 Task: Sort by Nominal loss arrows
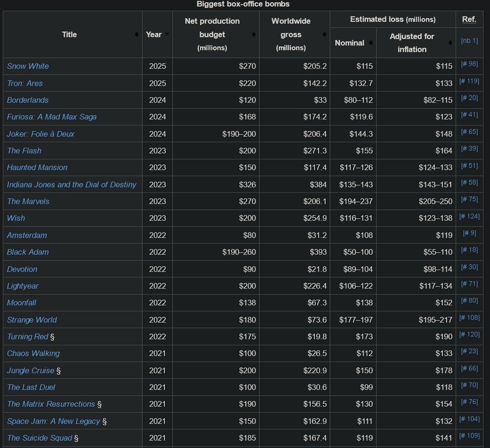[x=371, y=43]
